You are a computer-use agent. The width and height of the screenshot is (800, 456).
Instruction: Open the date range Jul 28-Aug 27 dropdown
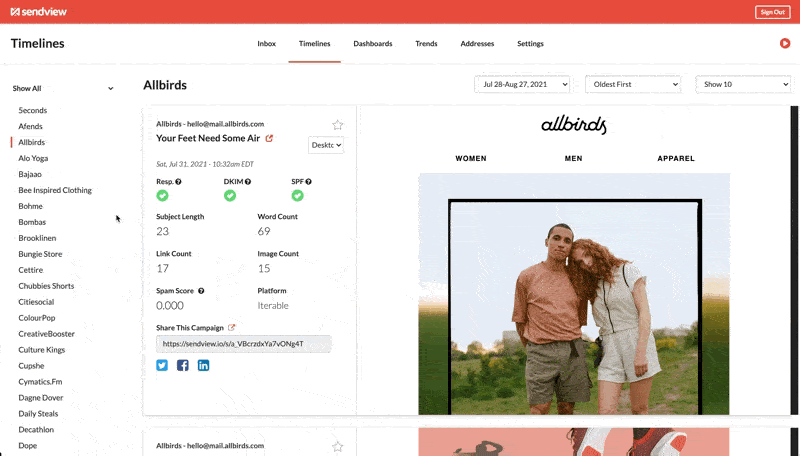[x=522, y=84]
